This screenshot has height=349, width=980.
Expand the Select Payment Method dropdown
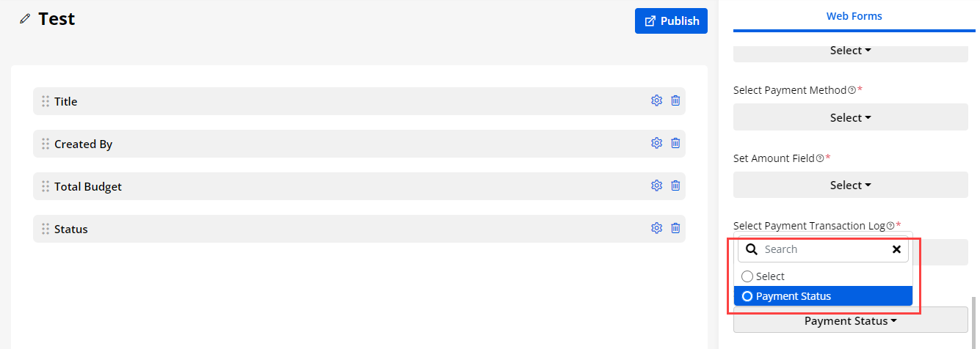850,118
